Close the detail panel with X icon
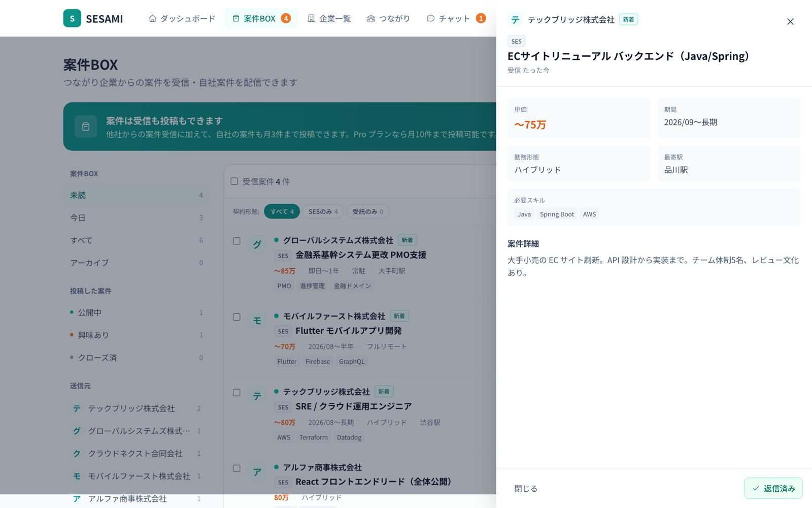Screen dimensions: 812x508 (790, 21)
